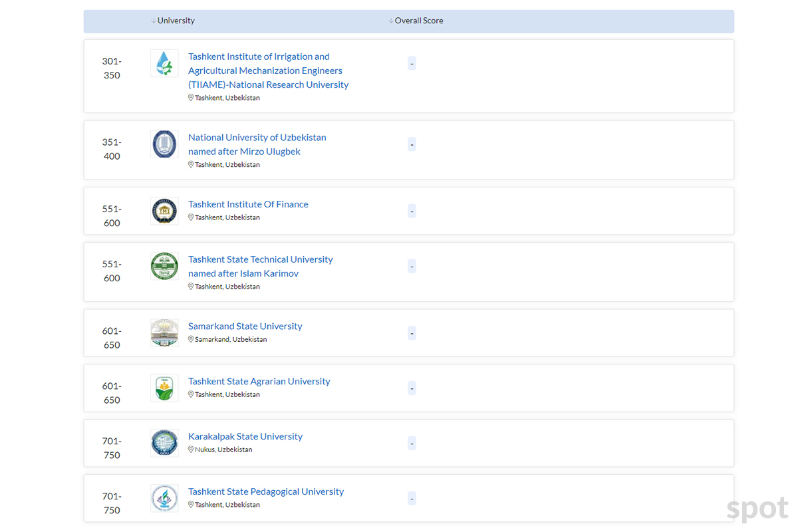Viewport: 798px width, 532px height.
Task: Click location pin under Tashkent Institute Of Finance
Action: pos(191,217)
